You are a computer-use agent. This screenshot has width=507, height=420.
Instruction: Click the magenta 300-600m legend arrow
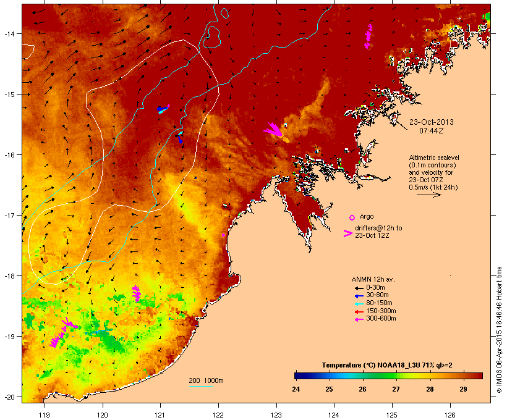pos(359,319)
